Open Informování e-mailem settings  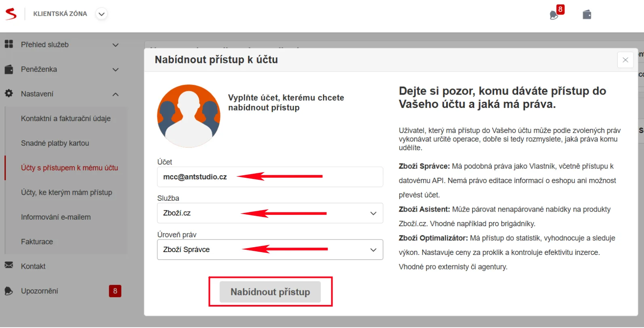56,217
